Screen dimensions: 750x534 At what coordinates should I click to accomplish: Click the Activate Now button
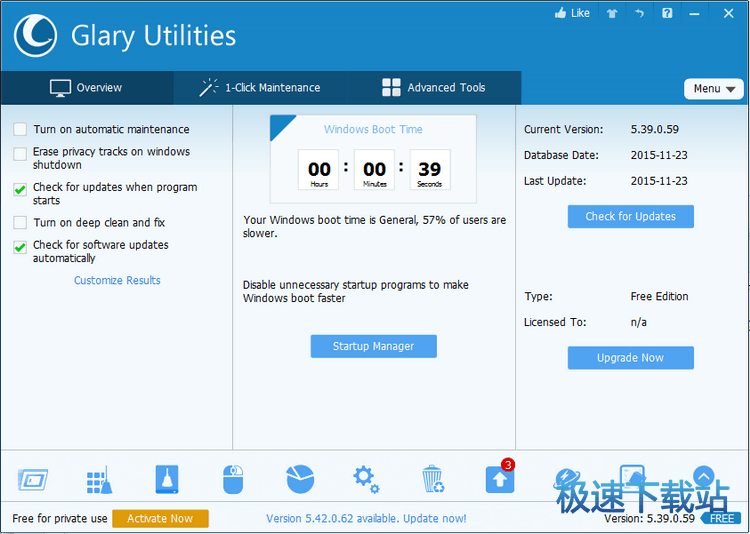click(x=160, y=519)
